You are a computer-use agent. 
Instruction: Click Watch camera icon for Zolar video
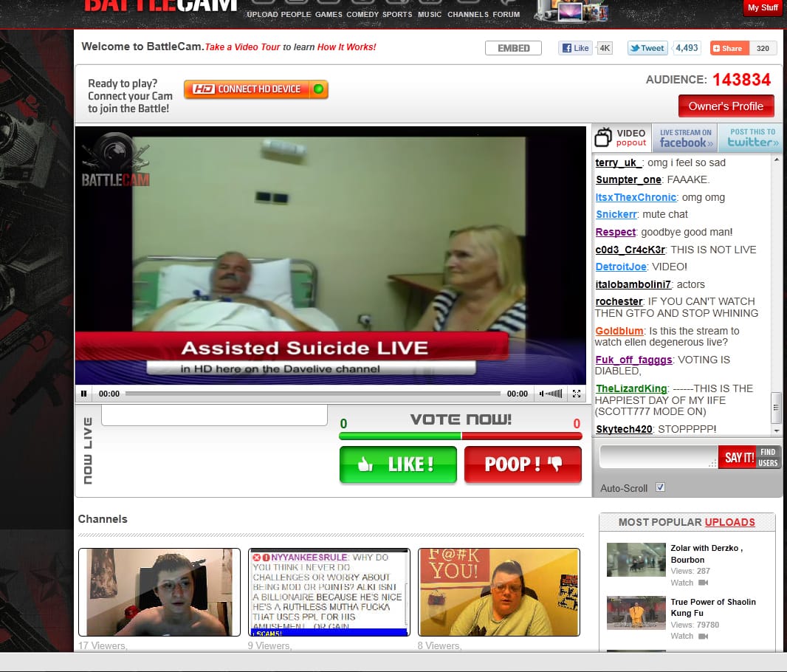tap(703, 583)
